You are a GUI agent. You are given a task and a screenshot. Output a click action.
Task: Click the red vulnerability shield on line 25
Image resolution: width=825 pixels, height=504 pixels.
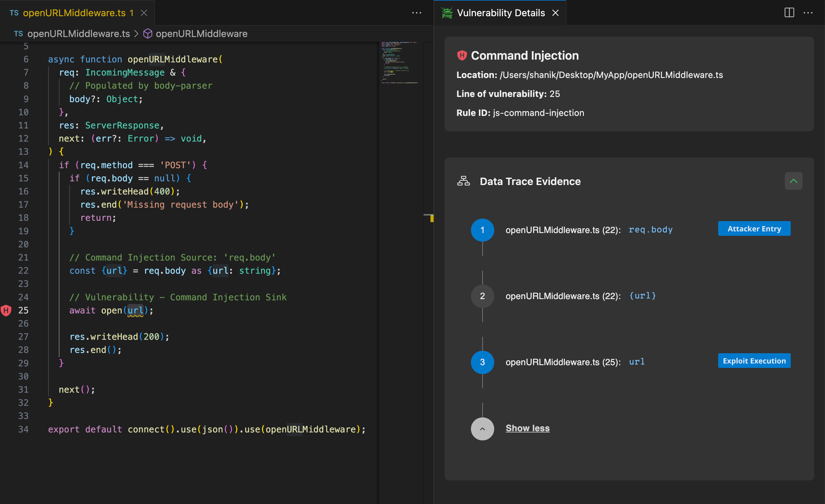[x=6, y=311]
